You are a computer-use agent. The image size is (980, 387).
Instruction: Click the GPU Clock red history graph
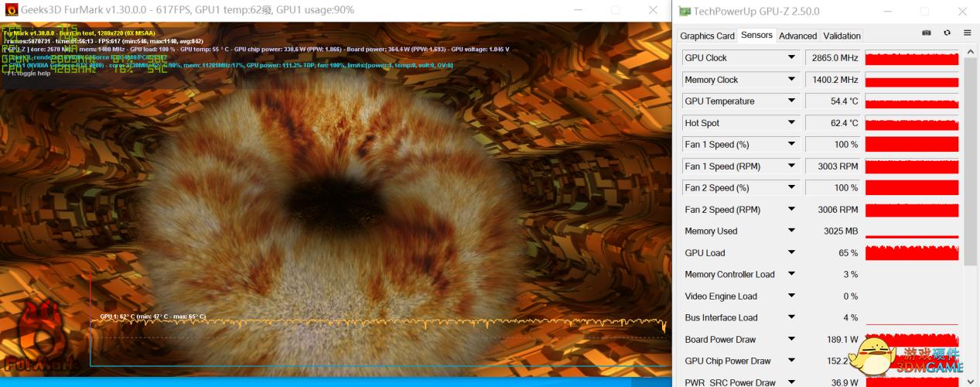(x=912, y=58)
